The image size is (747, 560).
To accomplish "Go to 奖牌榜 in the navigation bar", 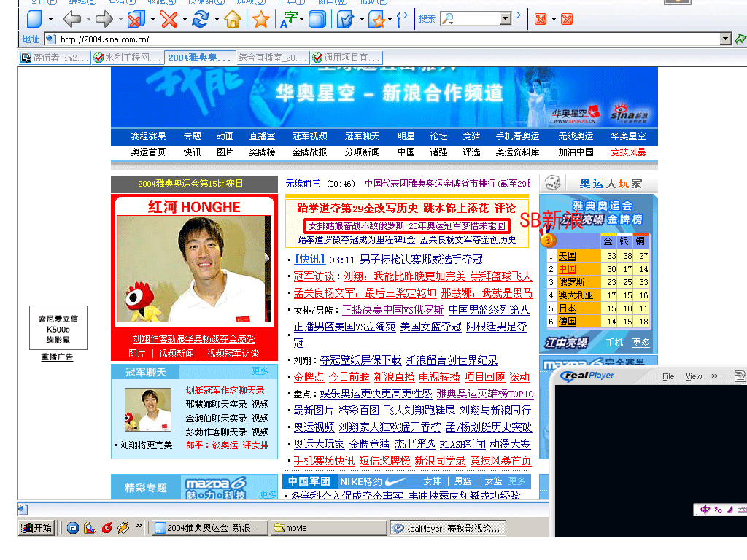I will click(x=262, y=152).
